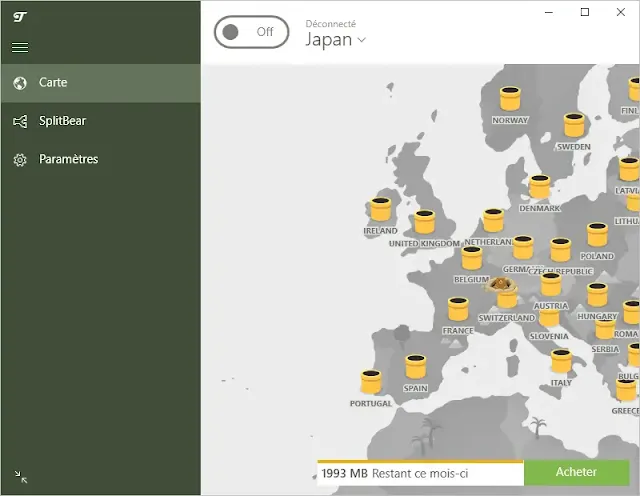The height and width of the screenshot is (496, 640).
Task: Select the United Kingdom tunnel
Action: 424,222
